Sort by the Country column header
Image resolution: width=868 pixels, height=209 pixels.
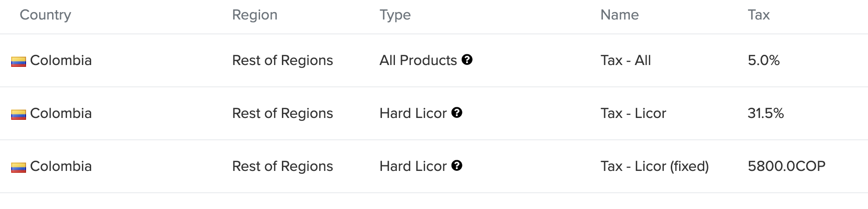tap(45, 15)
